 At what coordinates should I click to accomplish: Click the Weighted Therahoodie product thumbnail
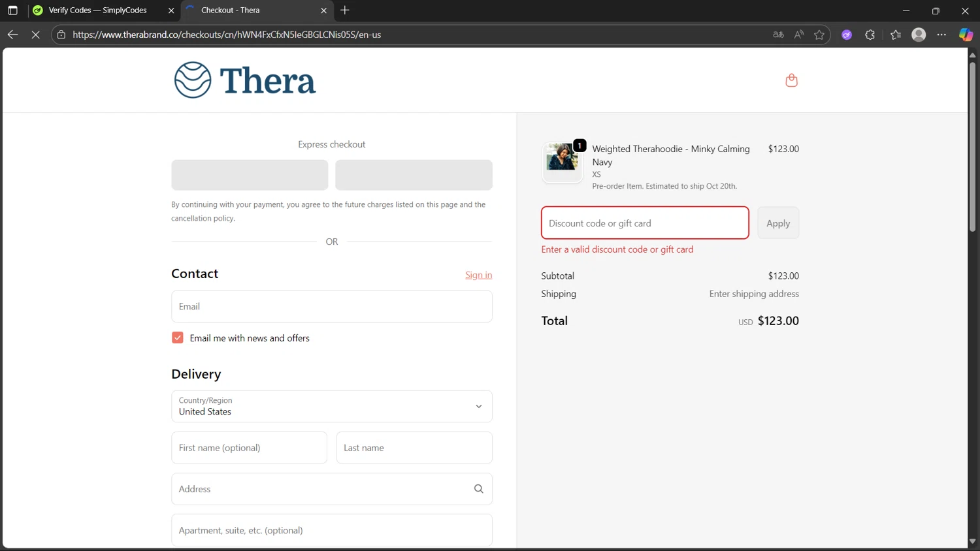[562, 163]
